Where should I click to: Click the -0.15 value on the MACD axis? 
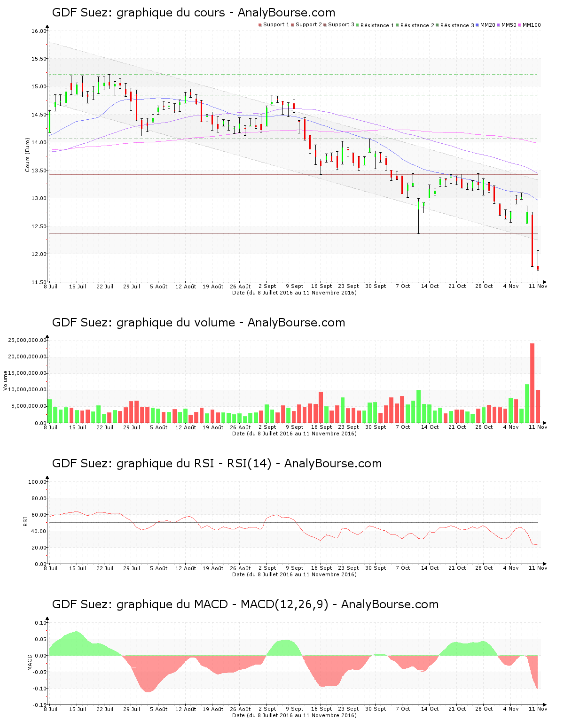[x=40, y=705]
